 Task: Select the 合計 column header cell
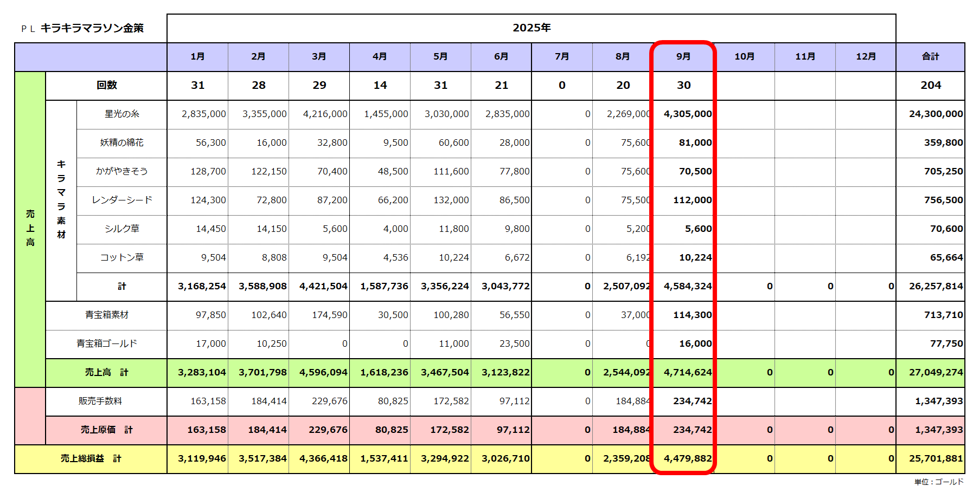pyautogui.click(x=930, y=56)
